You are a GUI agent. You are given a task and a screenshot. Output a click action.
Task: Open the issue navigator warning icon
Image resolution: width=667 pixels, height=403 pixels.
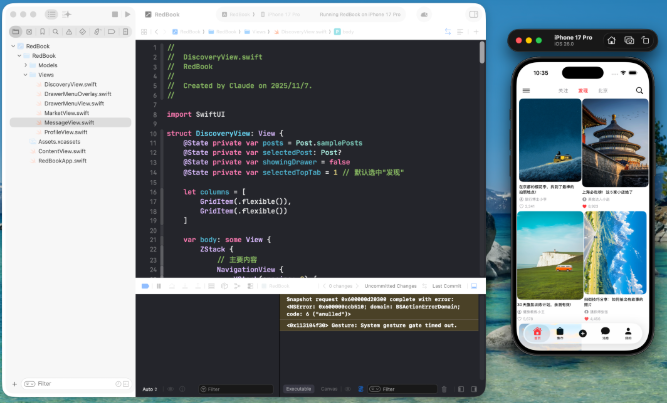pyautogui.click(x=69, y=31)
